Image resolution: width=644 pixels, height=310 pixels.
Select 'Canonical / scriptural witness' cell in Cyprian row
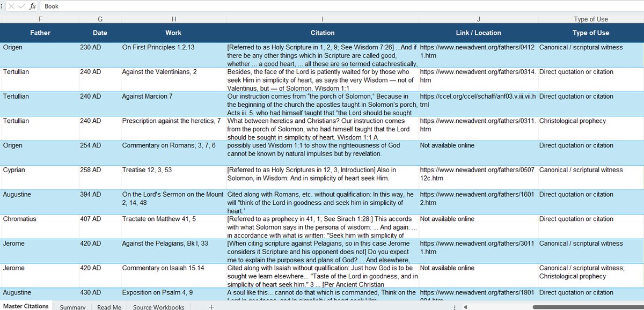tap(591, 178)
